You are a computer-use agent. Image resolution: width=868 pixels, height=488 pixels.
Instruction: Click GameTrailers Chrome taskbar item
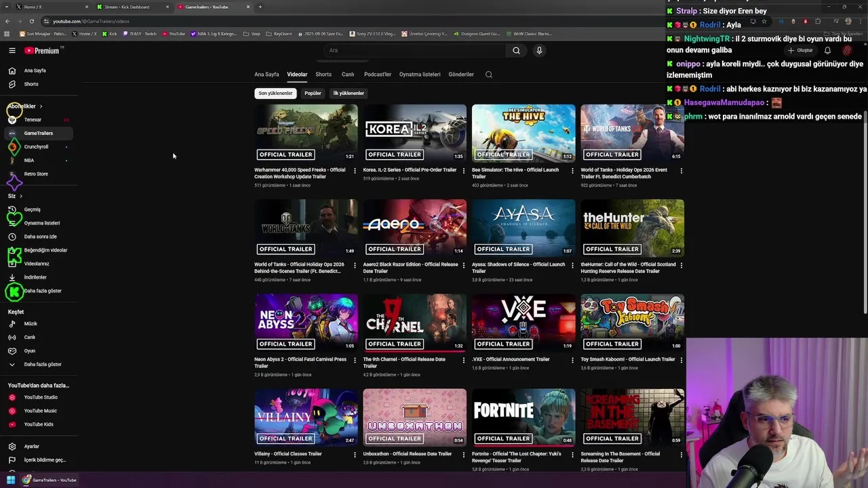(50, 480)
